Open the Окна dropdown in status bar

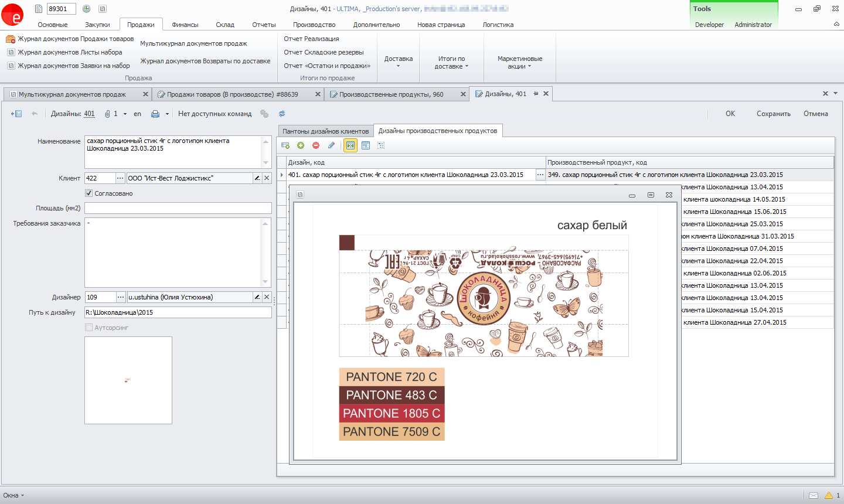coord(14,495)
